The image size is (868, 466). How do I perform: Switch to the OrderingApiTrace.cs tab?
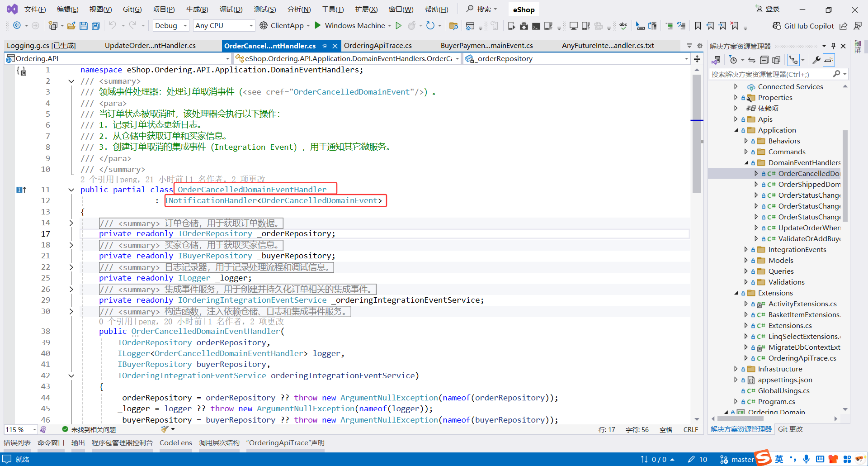point(377,46)
